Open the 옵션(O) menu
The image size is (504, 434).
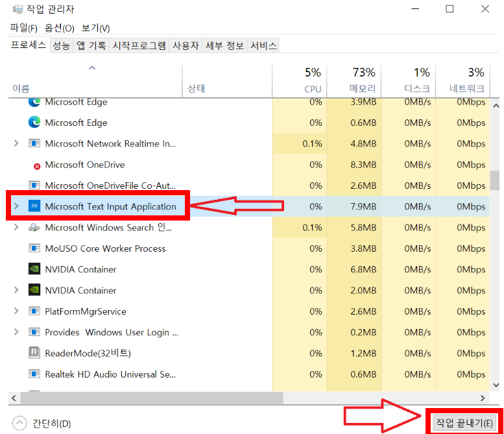(x=60, y=28)
